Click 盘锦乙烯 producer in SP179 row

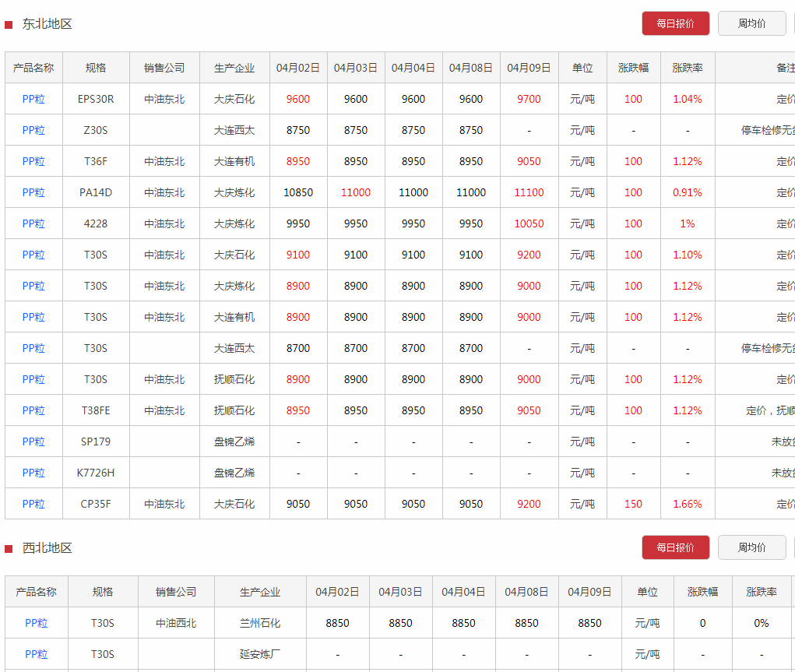click(x=234, y=442)
